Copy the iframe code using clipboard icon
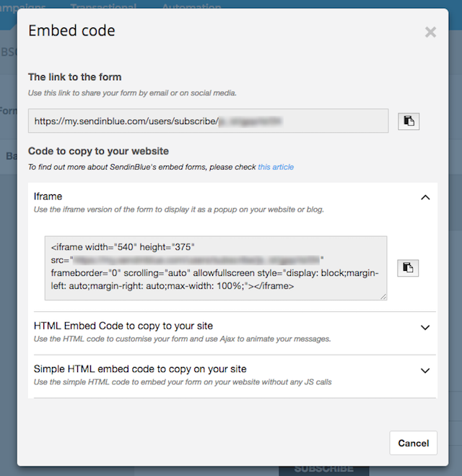 408,268
